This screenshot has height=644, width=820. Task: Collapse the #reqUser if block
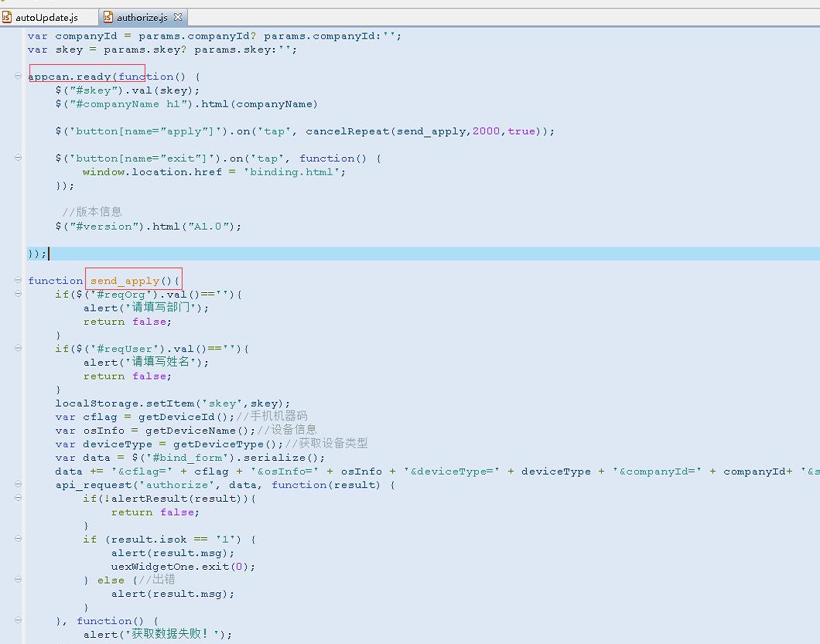18,348
